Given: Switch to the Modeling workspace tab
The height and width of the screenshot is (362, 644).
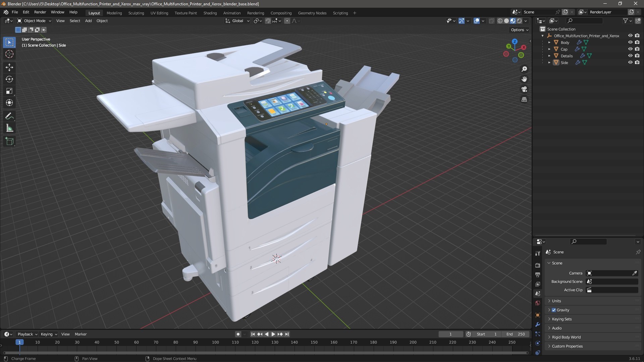Looking at the screenshot, I should [x=114, y=13].
